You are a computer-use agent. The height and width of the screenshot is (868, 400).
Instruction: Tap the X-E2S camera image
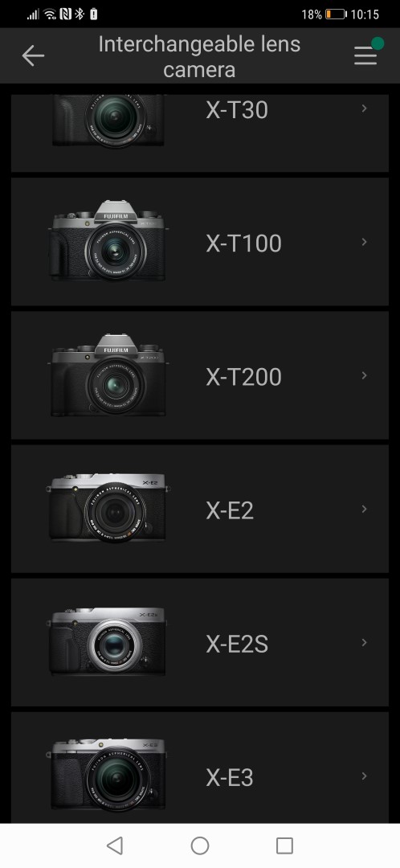108,642
